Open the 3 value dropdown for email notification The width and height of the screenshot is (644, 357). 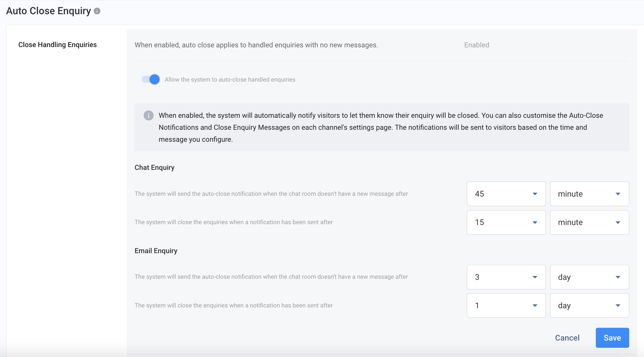[506, 277]
